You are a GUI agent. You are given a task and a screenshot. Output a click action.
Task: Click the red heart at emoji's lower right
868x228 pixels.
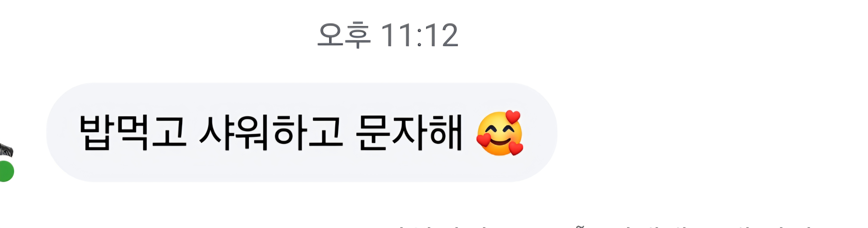[x=516, y=148]
